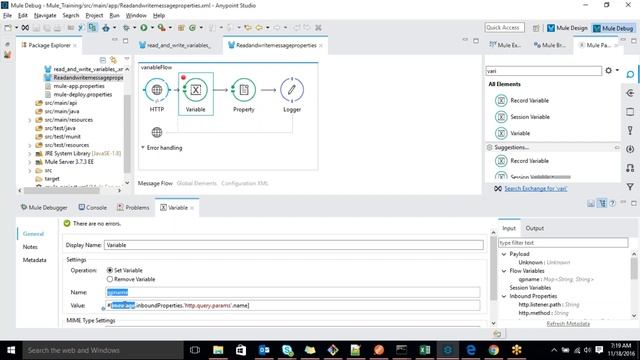The image size is (640, 360).
Task: Switch to the Mule Design perspective
Action: pyautogui.click(x=567, y=28)
